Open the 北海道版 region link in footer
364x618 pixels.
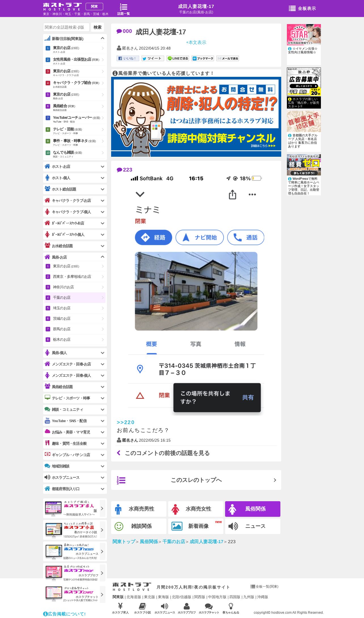tap(134, 597)
